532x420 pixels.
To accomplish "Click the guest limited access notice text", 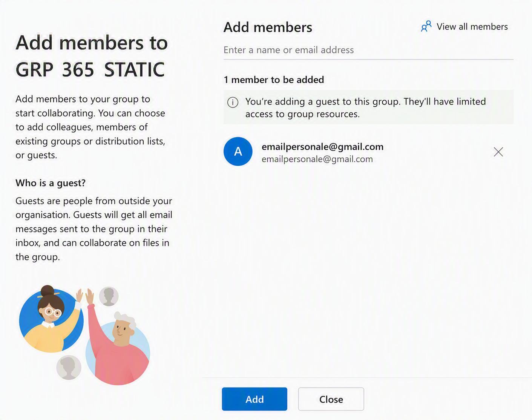I will click(365, 107).
